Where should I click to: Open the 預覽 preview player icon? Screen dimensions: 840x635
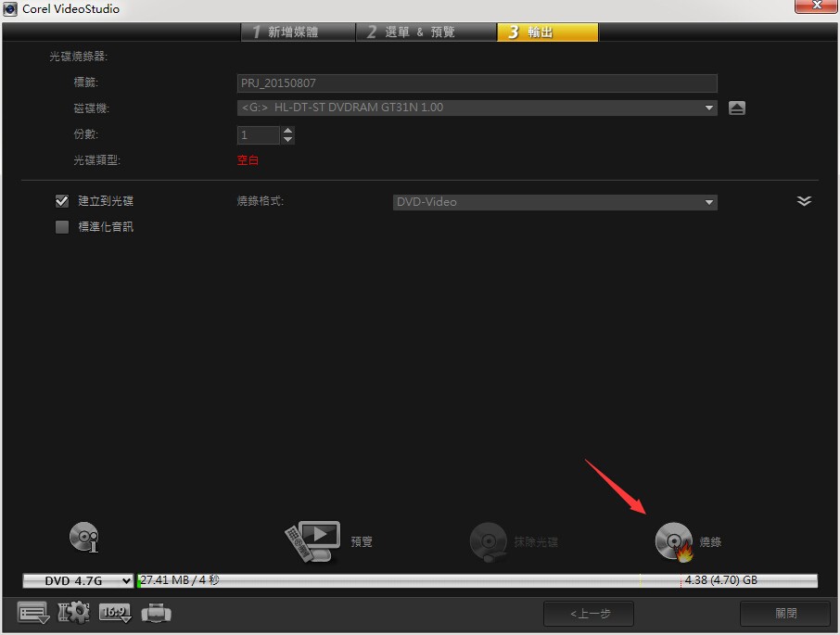tap(312, 540)
